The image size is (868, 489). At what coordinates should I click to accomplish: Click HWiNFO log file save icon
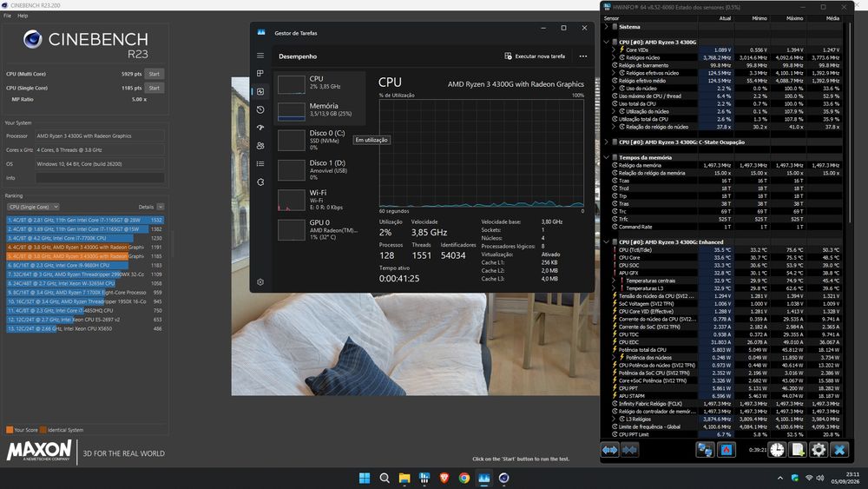797,450
